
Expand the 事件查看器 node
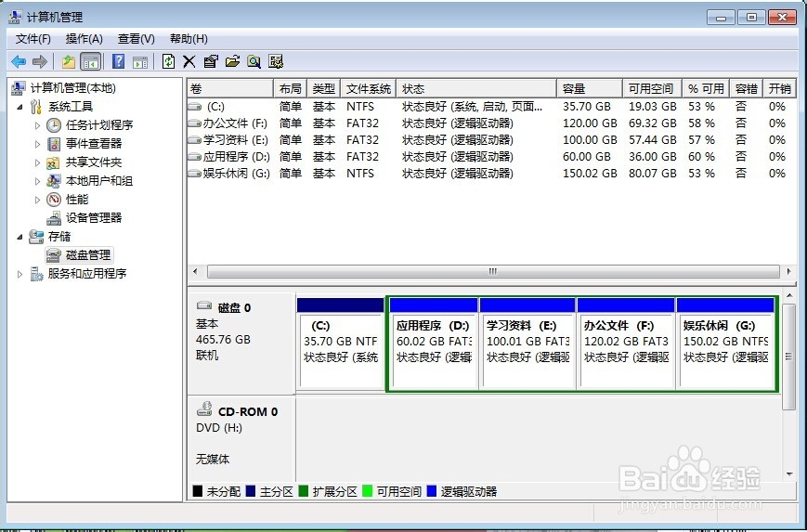point(37,144)
